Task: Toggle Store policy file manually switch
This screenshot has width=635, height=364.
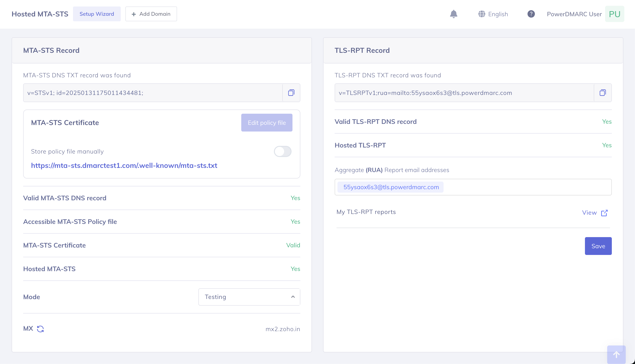Action: tap(283, 151)
